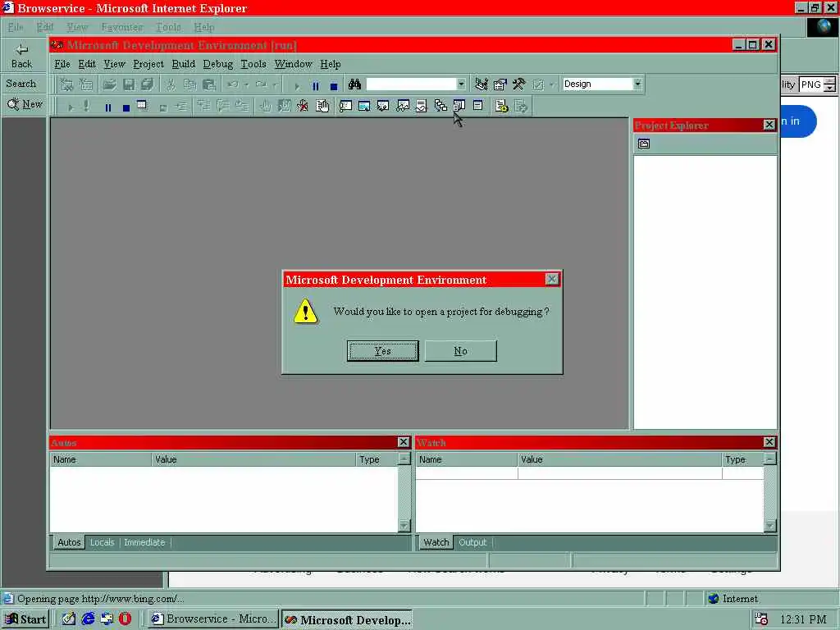The width and height of the screenshot is (840, 630).
Task: Close the Project Explorer panel
Action: 769,125
